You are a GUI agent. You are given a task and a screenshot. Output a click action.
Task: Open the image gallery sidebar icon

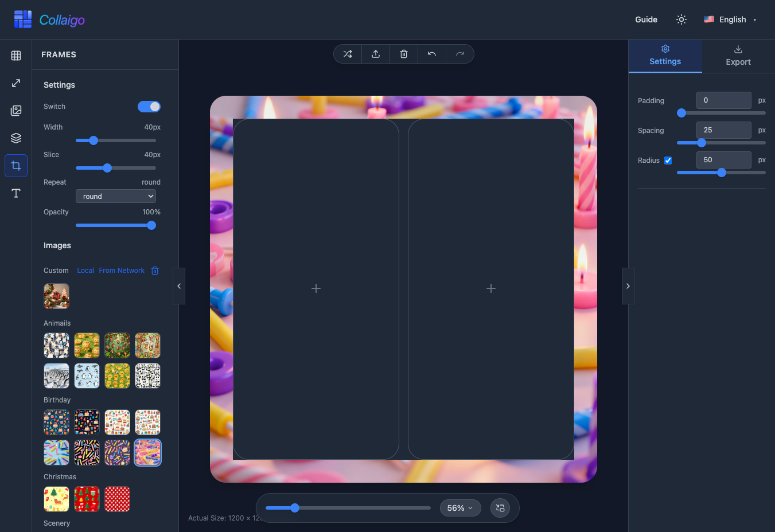[16, 111]
